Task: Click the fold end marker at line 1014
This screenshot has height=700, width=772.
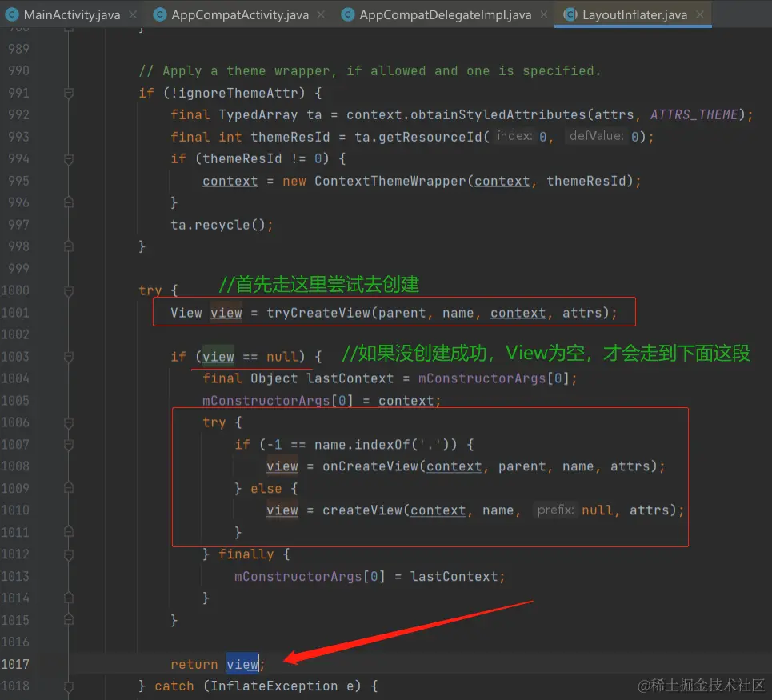Action: point(69,598)
